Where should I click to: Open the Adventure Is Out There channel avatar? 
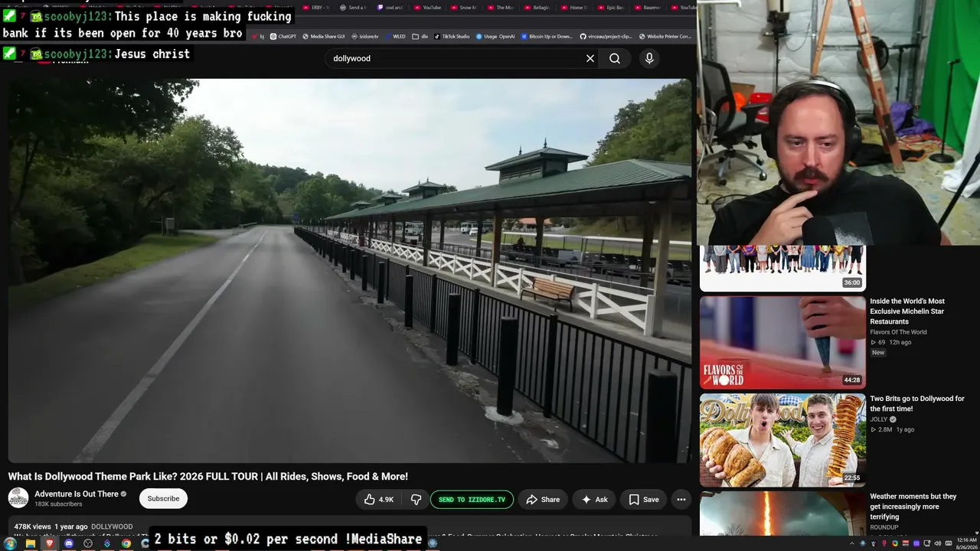click(x=18, y=498)
